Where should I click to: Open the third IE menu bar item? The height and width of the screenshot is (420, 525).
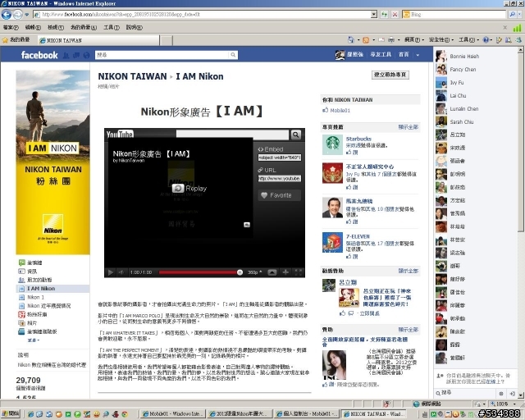[56, 27]
